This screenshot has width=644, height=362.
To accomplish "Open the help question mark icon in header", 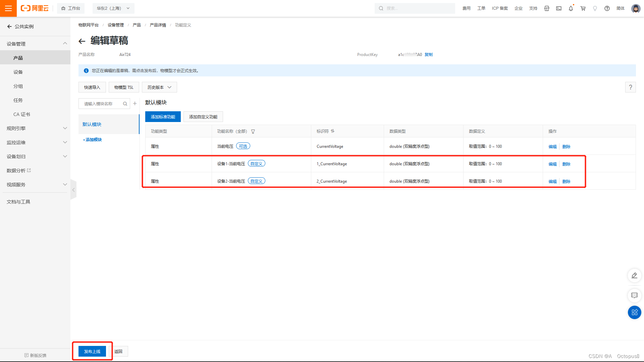I will click(607, 8).
